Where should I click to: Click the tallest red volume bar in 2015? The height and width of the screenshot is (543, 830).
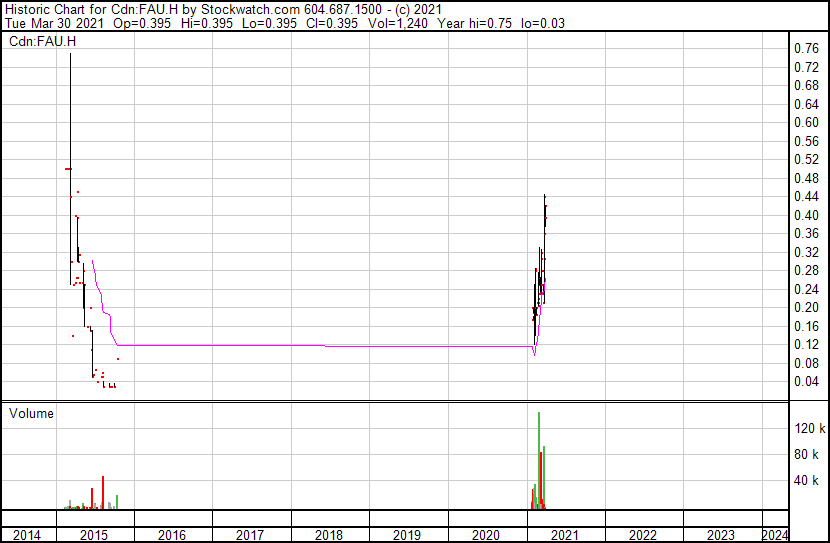103,492
